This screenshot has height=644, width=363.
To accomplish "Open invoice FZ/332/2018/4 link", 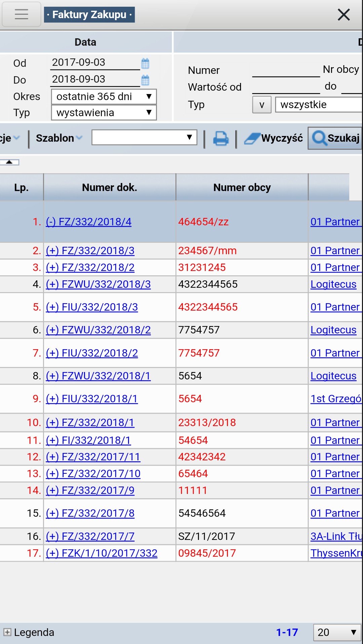I will (x=89, y=222).
